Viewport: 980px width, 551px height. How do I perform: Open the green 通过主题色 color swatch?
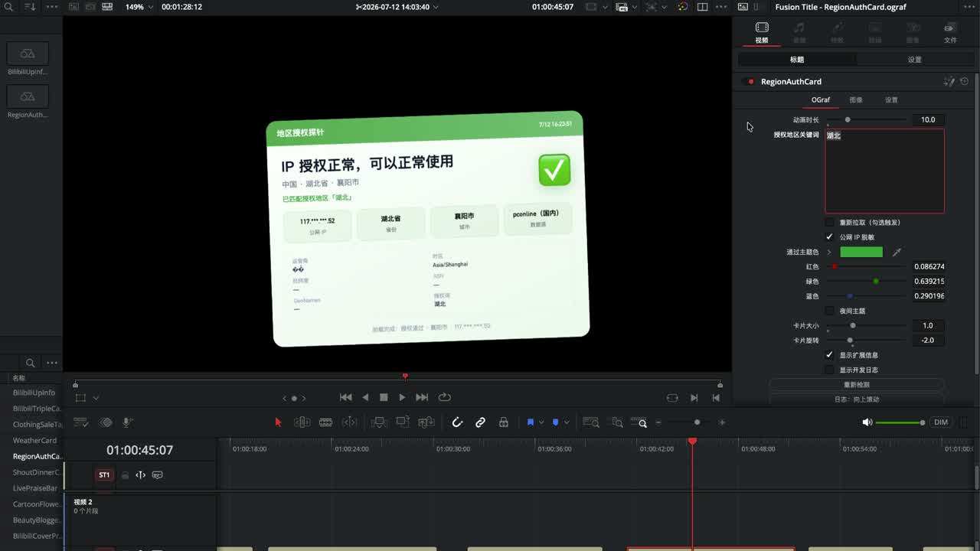point(861,252)
